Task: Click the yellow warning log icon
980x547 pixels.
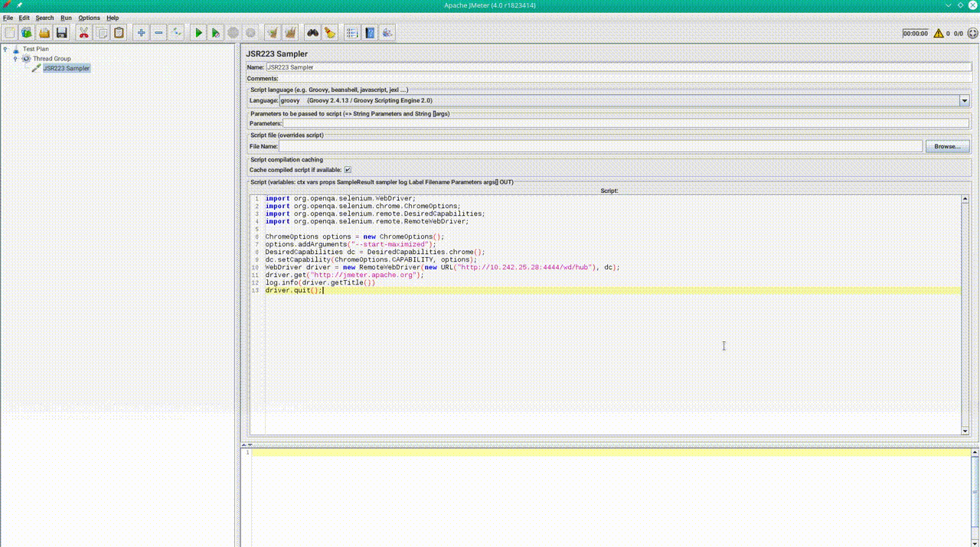Action: (x=938, y=34)
